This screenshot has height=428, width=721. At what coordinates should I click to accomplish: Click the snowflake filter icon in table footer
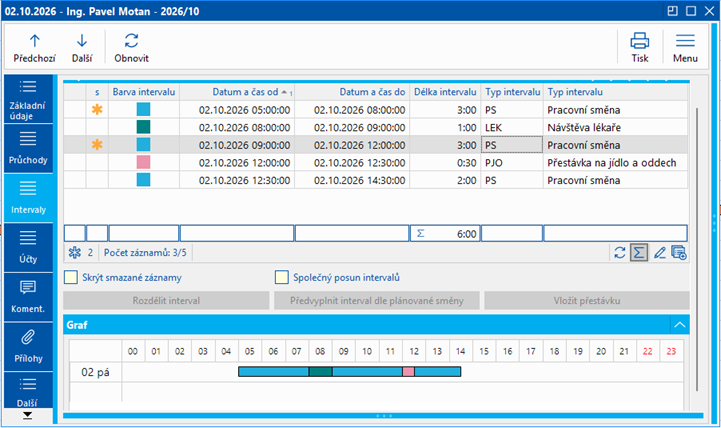coord(74,252)
